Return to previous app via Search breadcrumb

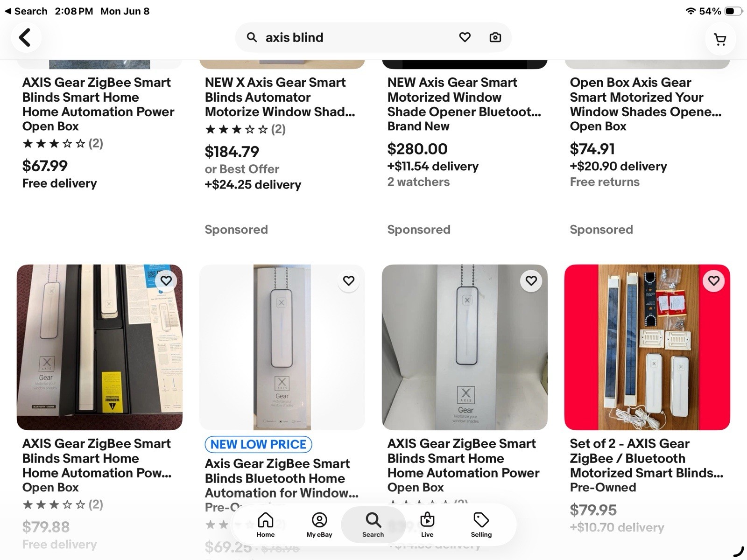(26, 11)
